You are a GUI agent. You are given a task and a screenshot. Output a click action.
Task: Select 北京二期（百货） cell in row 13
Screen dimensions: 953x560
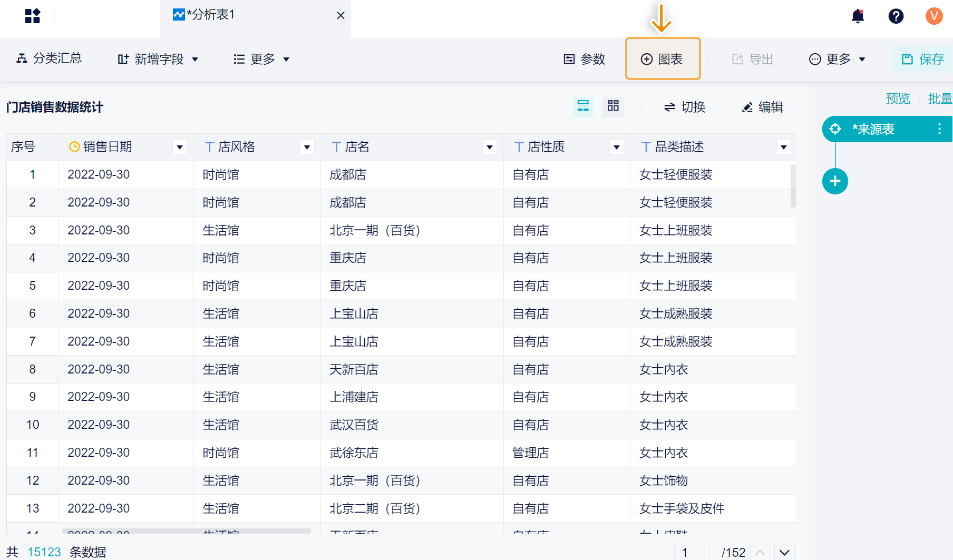412,508
